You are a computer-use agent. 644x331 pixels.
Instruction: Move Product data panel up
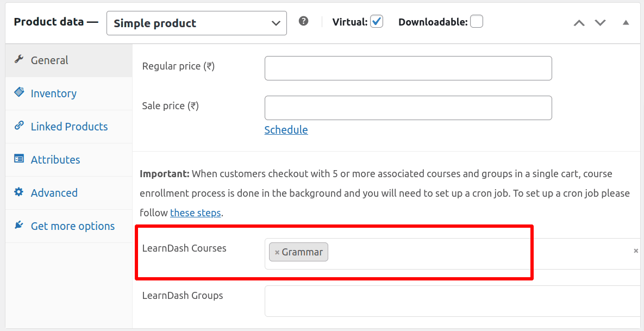tap(579, 23)
